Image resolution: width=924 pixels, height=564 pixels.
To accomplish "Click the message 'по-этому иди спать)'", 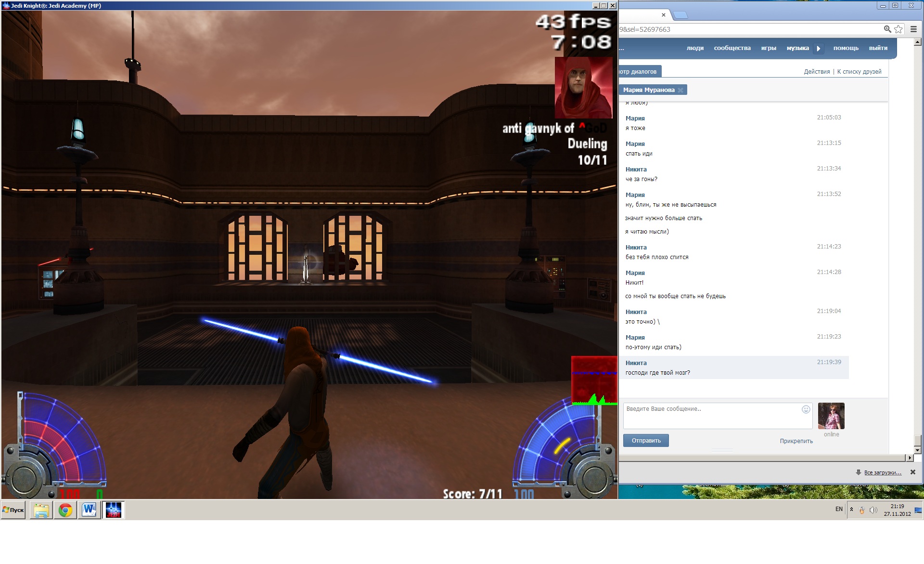I will pyautogui.click(x=653, y=347).
